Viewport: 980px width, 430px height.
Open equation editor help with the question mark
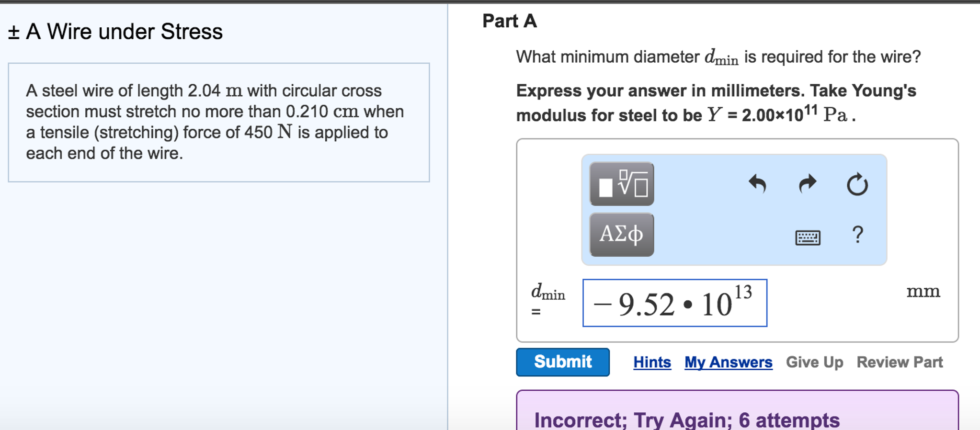tap(857, 235)
